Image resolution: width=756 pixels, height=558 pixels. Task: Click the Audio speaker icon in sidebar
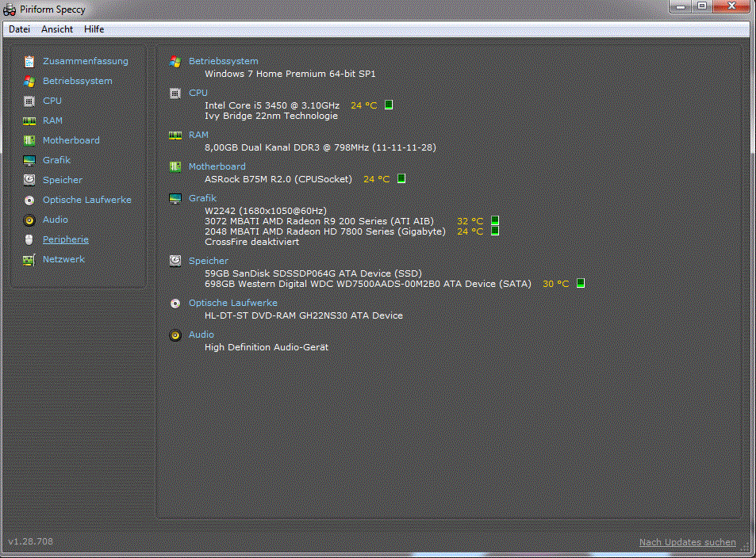pyautogui.click(x=29, y=220)
